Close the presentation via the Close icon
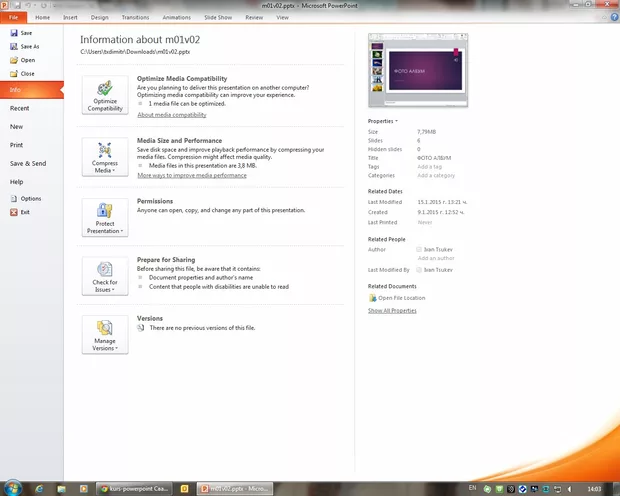The image size is (620, 496). coord(13,74)
